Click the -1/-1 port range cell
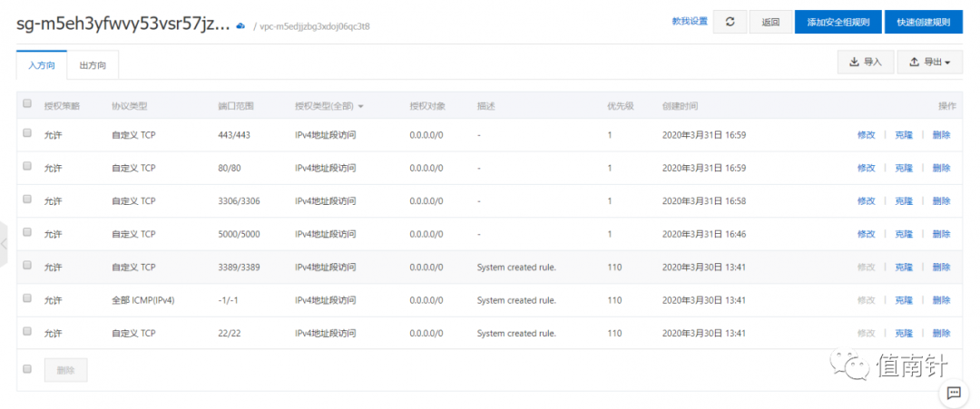Viewport: 980px width, 409px height. coord(228,300)
